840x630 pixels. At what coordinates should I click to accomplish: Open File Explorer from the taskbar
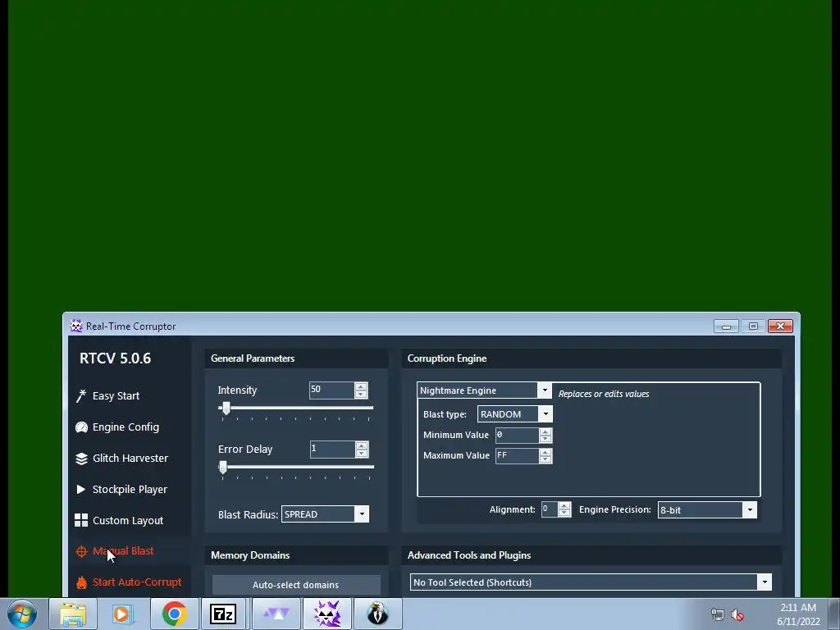point(73,614)
